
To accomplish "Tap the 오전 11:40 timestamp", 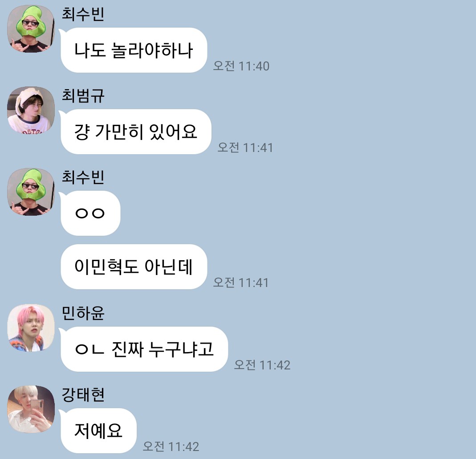I will tap(241, 66).
